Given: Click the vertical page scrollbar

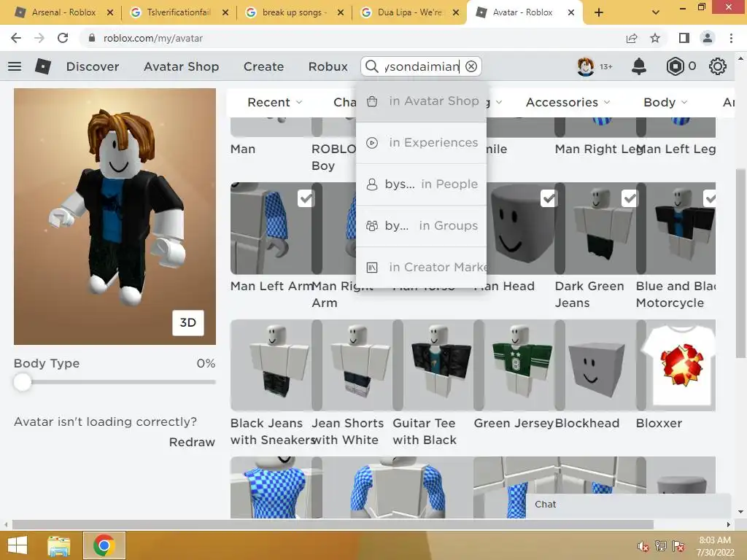Looking at the screenshot, I should click(x=740, y=262).
